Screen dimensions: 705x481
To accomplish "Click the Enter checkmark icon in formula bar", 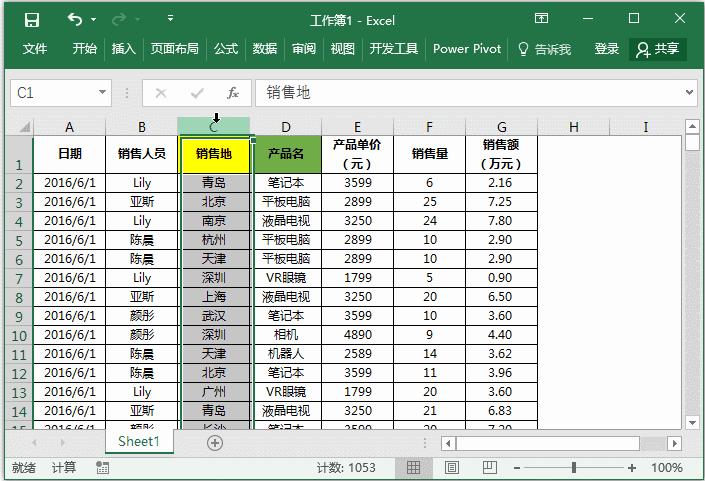I will click(197, 93).
